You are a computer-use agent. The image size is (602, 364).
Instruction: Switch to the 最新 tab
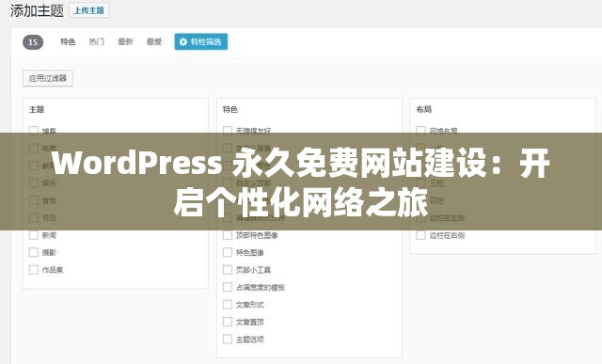pyautogui.click(x=125, y=41)
